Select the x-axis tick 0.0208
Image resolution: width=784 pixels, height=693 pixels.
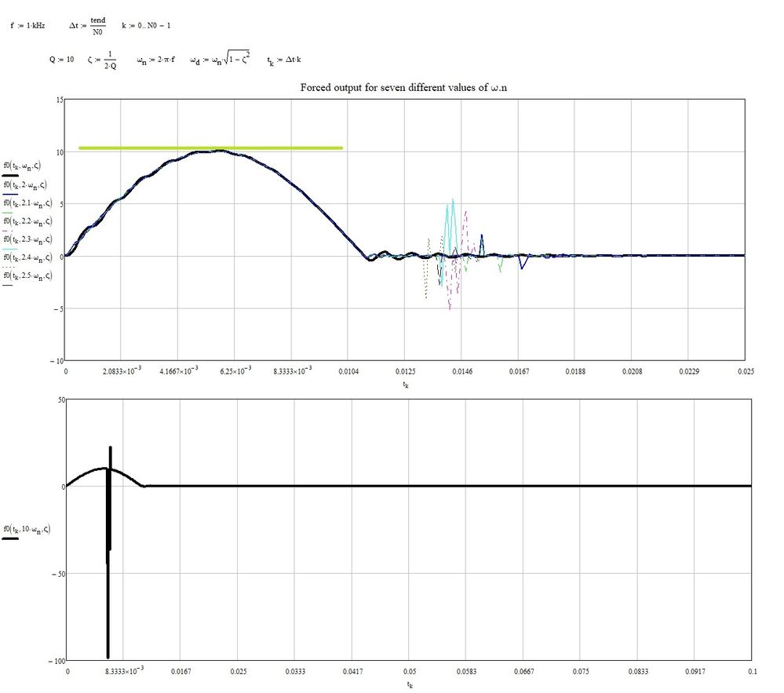pyautogui.click(x=632, y=371)
